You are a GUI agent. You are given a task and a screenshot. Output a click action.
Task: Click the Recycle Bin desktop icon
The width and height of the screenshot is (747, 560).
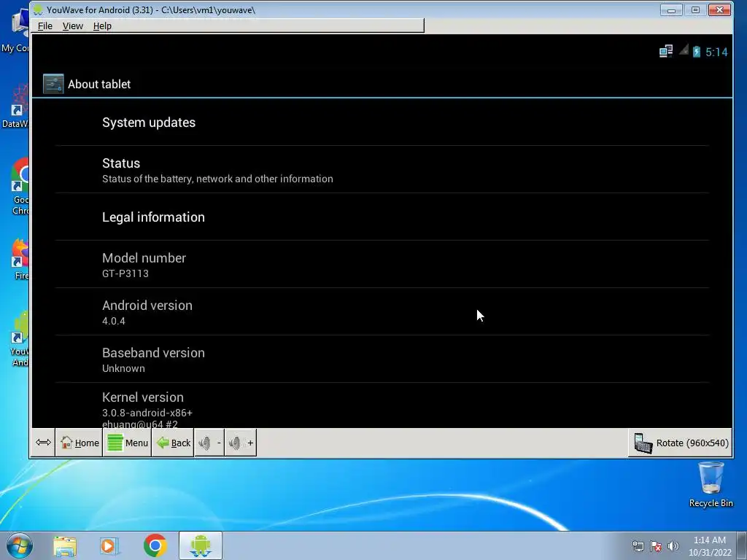[711, 485]
